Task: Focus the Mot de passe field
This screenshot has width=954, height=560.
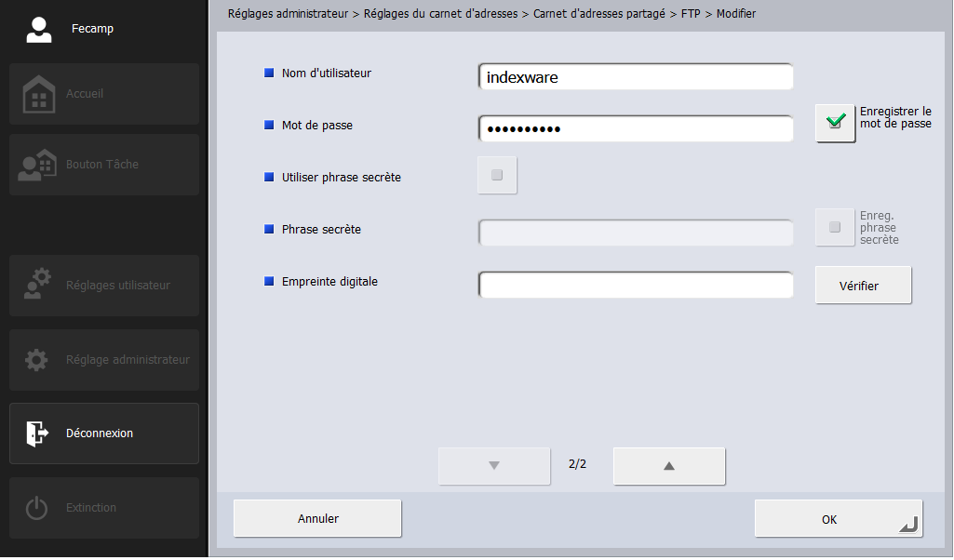Action: tap(636, 128)
